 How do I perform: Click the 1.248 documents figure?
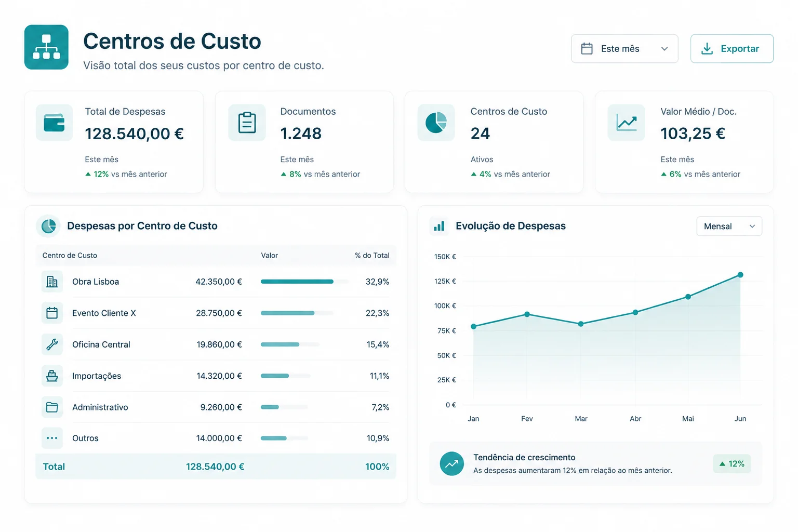point(301,134)
